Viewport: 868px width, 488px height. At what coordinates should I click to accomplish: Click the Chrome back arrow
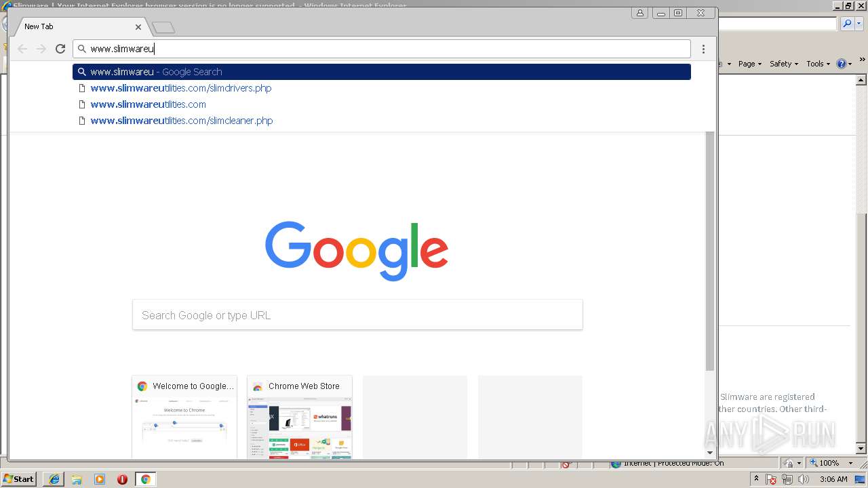click(x=22, y=49)
